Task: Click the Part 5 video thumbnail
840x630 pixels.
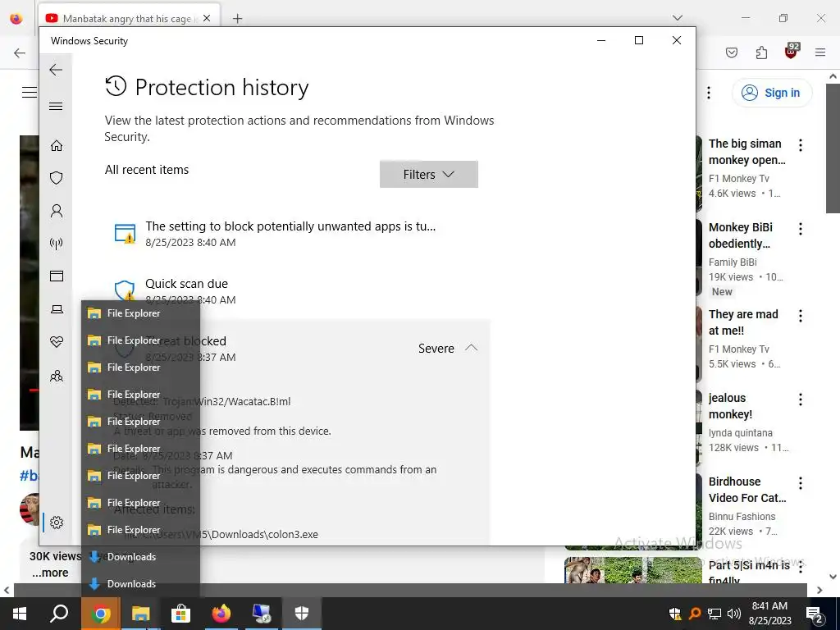Action: pos(633,570)
